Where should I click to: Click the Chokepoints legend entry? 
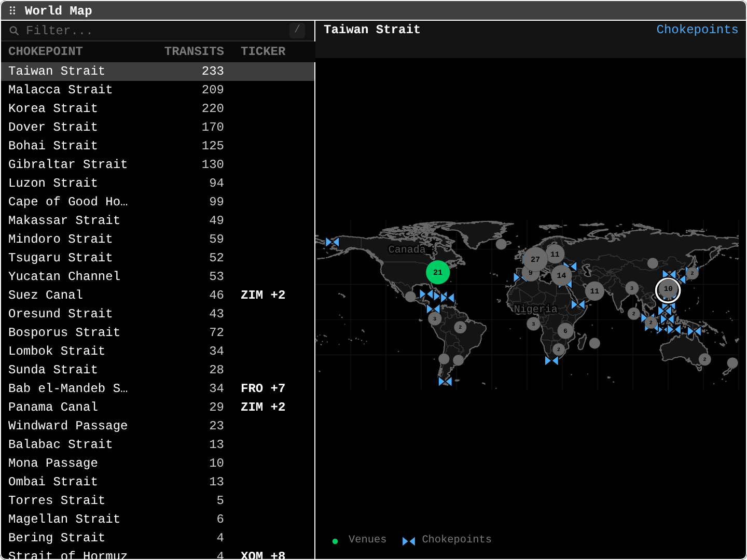pos(447,540)
